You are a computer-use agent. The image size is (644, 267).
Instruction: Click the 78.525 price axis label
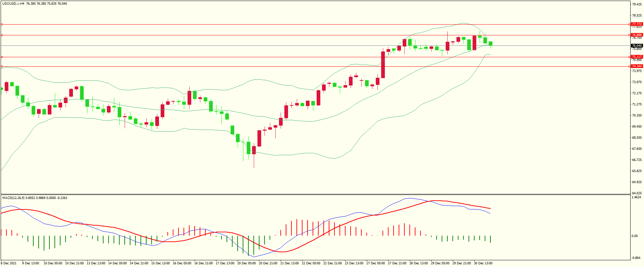click(x=637, y=15)
